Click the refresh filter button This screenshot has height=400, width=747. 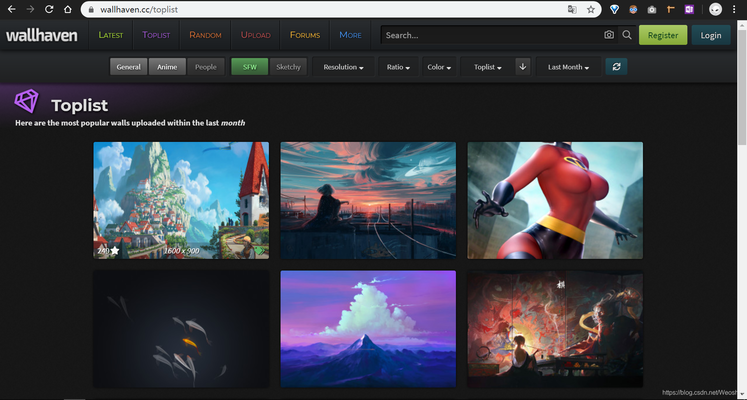click(617, 67)
